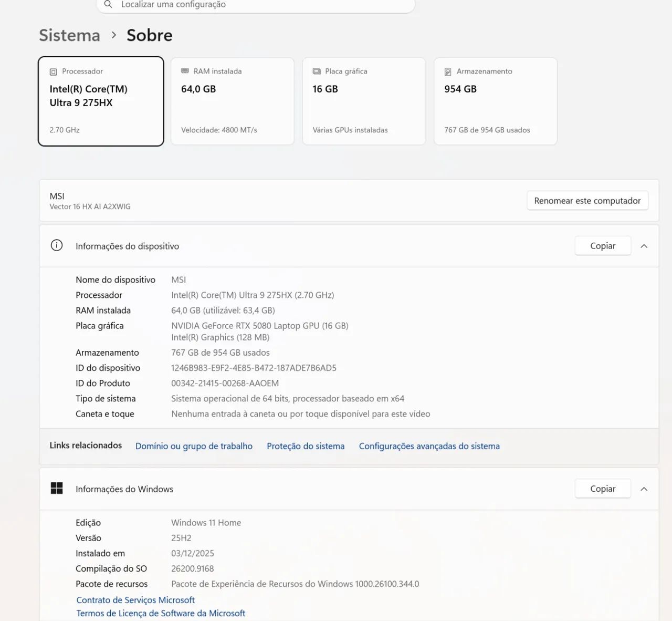Open Contrato de Serviços Microsoft link
The height and width of the screenshot is (621, 672).
click(x=135, y=600)
